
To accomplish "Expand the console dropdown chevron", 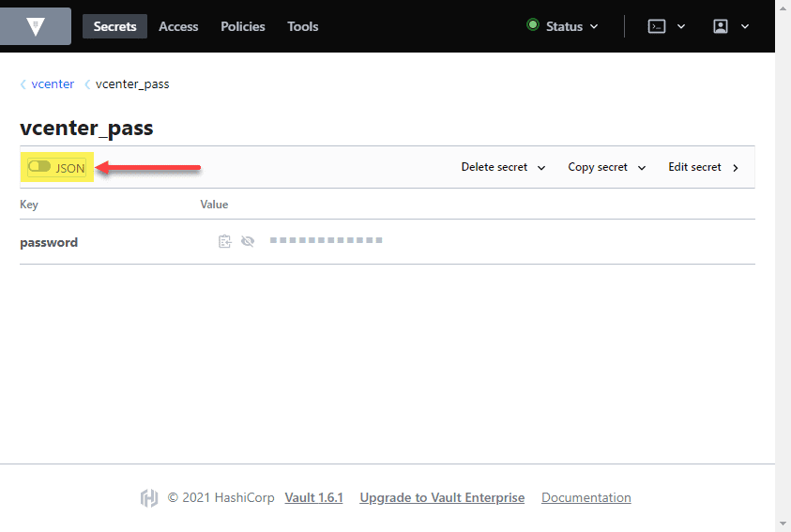I will pyautogui.click(x=681, y=26).
